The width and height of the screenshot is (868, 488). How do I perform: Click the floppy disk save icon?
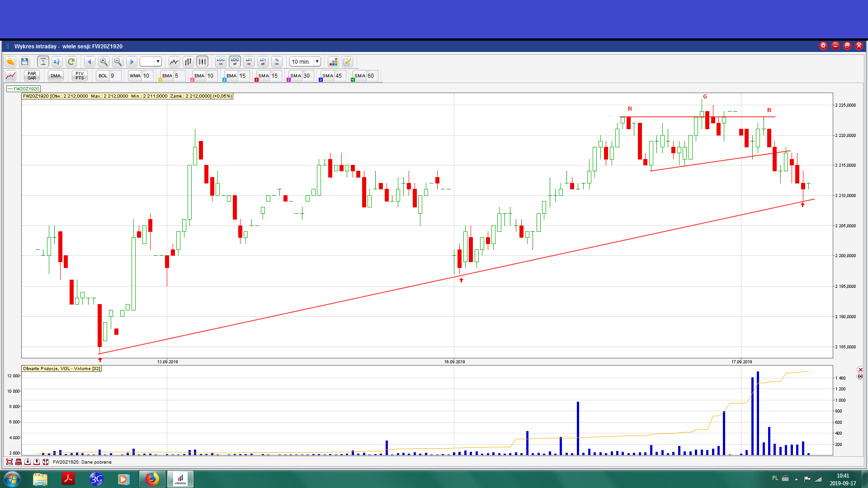point(25,62)
